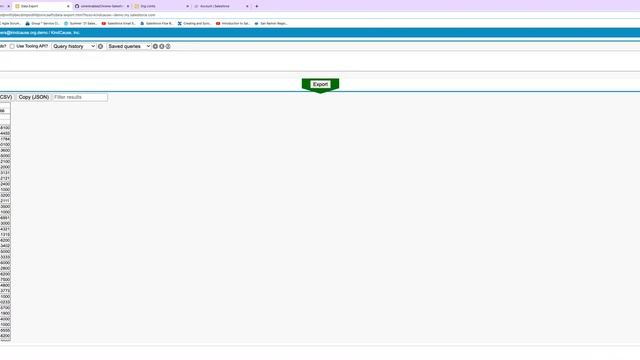This screenshot has height=360, width=640.
Task: Click the Copy (JSON) button
Action: pyautogui.click(x=33, y=97)
